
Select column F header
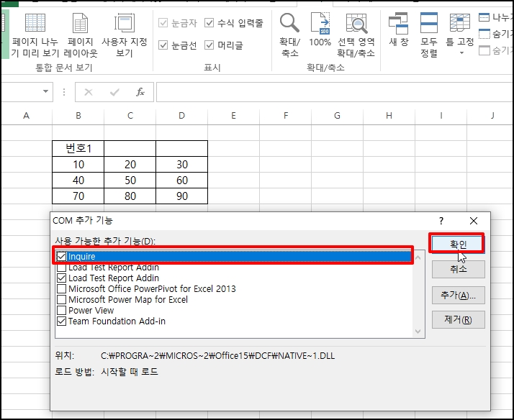pyautogui.click(x=286, y=116)
